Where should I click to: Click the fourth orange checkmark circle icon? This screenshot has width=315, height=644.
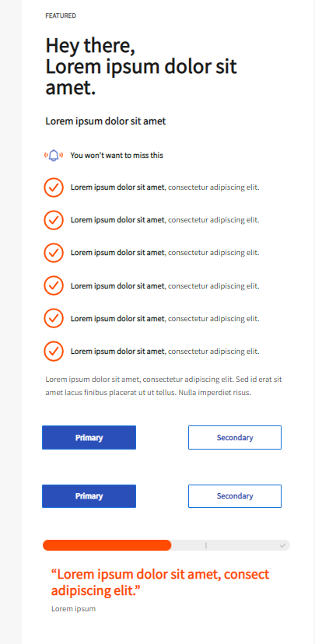[54, 286]
